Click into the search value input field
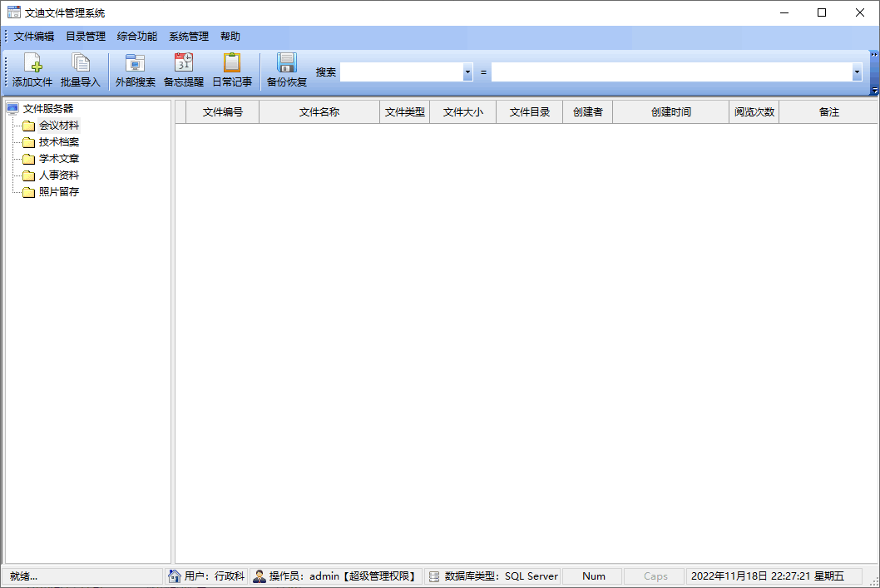Image resolution: width=880 pixels, height=588 pixels. click(670, 72)
